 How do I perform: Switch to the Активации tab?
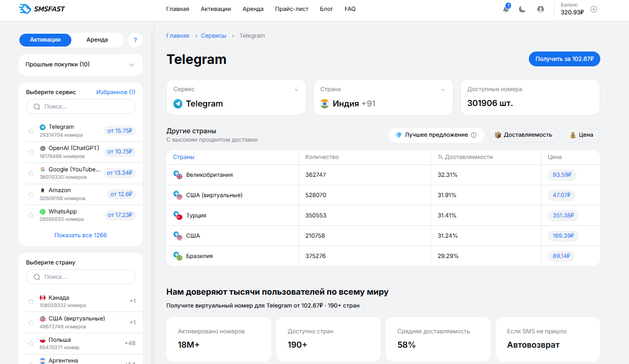(45, 40)
